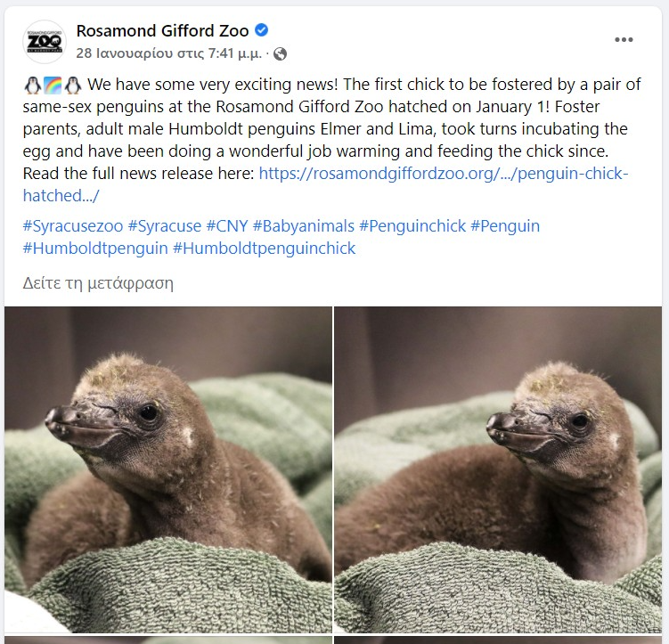Open the #Humboldtpenguin hashtag
The image size is (669, 644).
(95, 249)
